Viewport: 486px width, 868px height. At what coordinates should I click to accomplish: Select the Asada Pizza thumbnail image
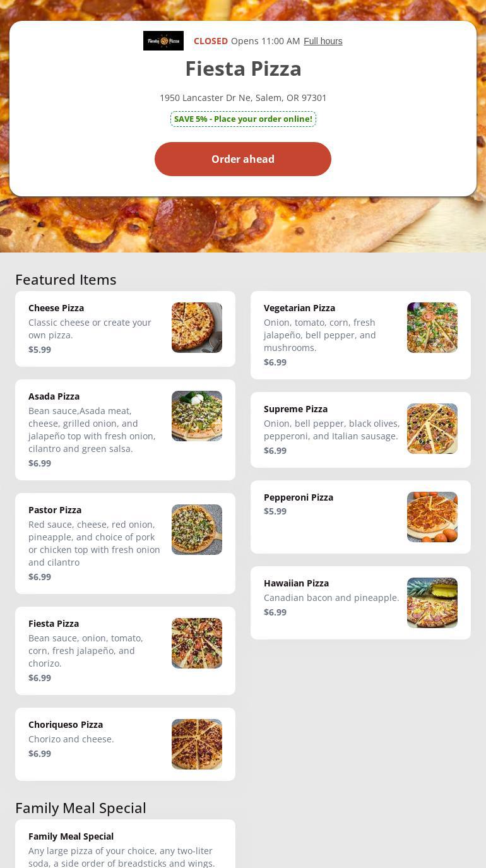[x=197, y=416]
